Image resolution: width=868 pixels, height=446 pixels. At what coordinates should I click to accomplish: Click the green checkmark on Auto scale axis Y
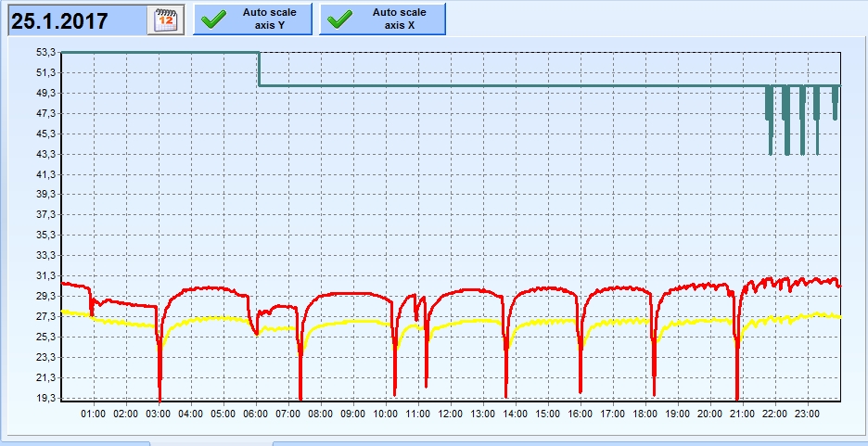[x=214, y=19]
